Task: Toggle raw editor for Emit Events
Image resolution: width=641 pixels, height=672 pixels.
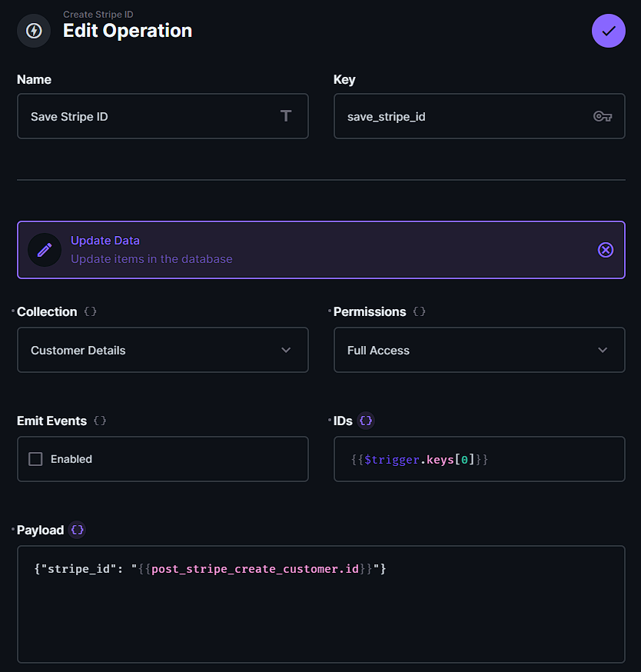Action: point(100,421)
